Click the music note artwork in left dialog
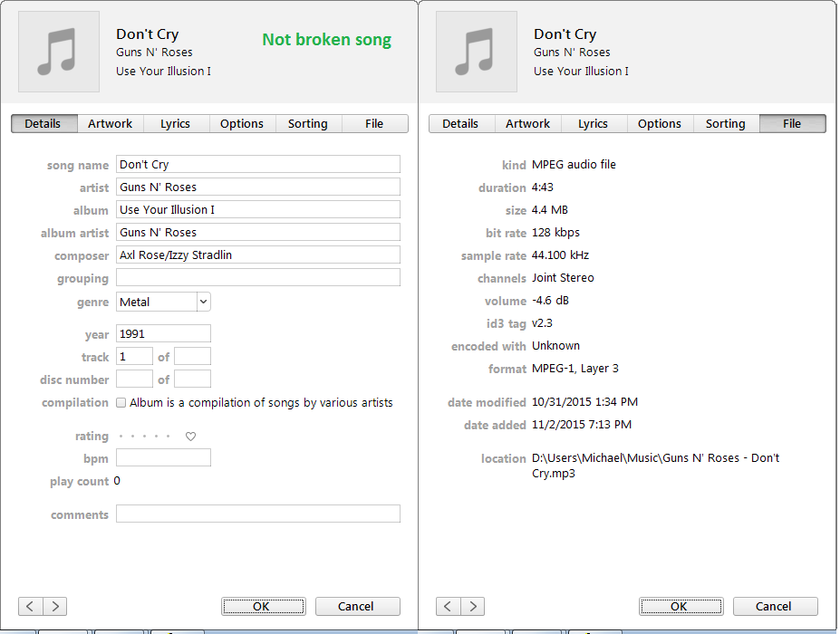The height and width of the screenshot is (634, 840). [59, 52]
